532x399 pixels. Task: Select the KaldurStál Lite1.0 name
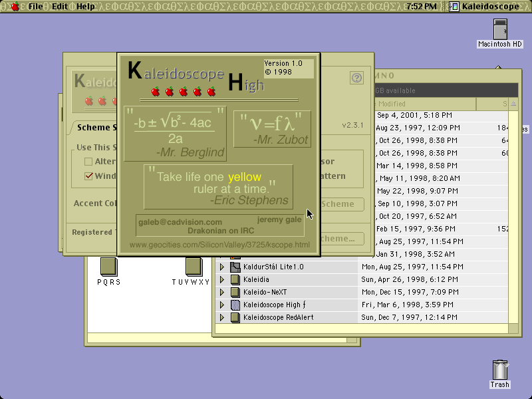(273, 267)
